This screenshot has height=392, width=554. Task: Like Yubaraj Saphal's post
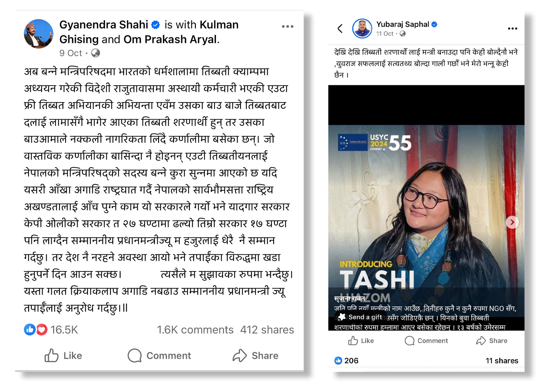click(x=361, y=341)
